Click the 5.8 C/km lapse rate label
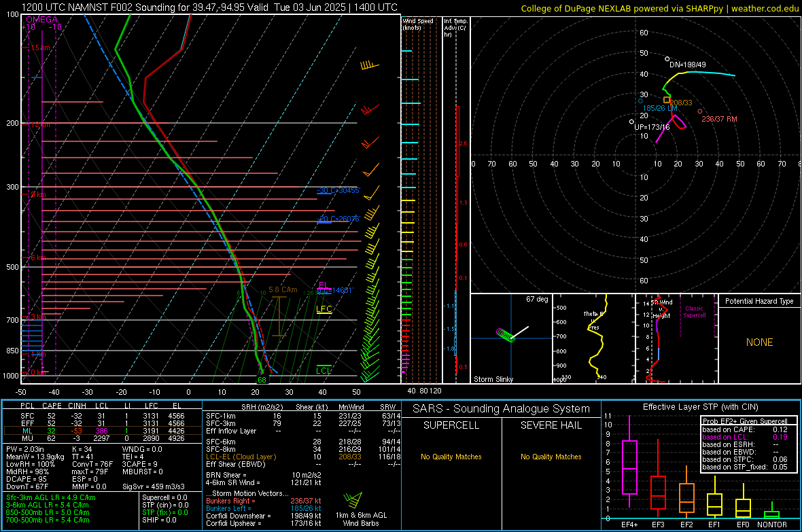Screen dimensions: 802x532 coord(283,289)
